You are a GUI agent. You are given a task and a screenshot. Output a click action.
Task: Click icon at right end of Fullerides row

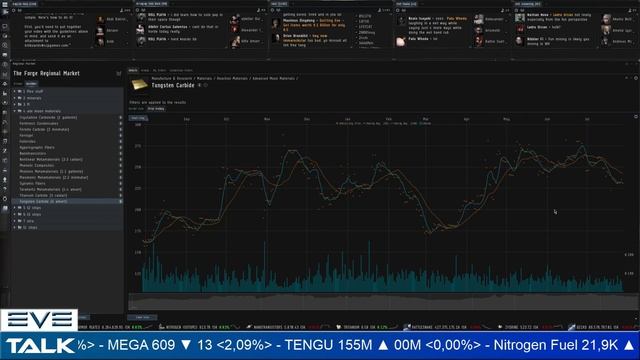120,141
